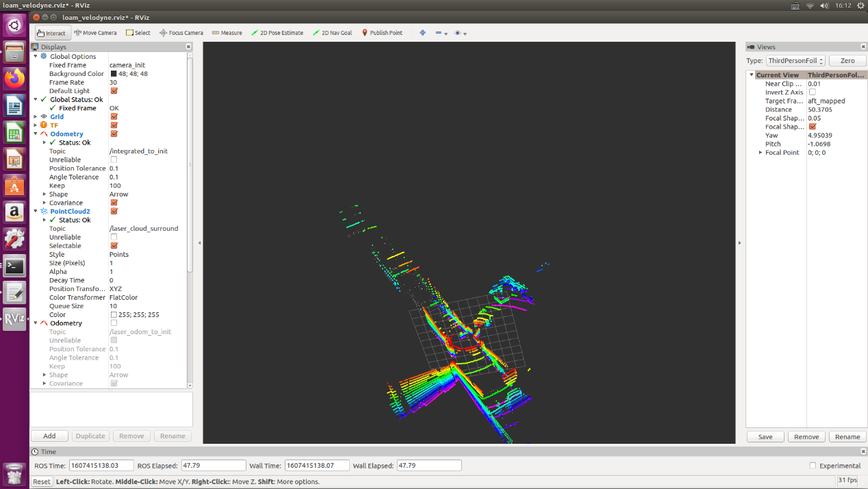868x489 pixels.
Task: Click the Wall Elapsed field
Action: click(x=429, y=466)
